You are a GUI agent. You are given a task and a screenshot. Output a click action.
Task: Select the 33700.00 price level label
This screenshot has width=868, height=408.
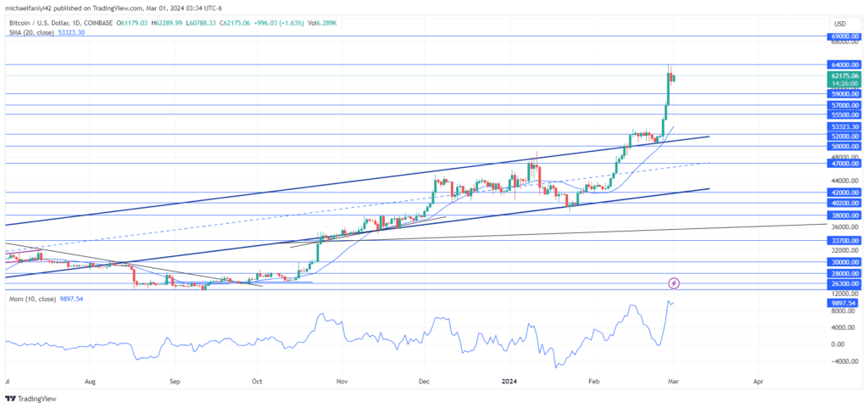[x=845, y=241]
